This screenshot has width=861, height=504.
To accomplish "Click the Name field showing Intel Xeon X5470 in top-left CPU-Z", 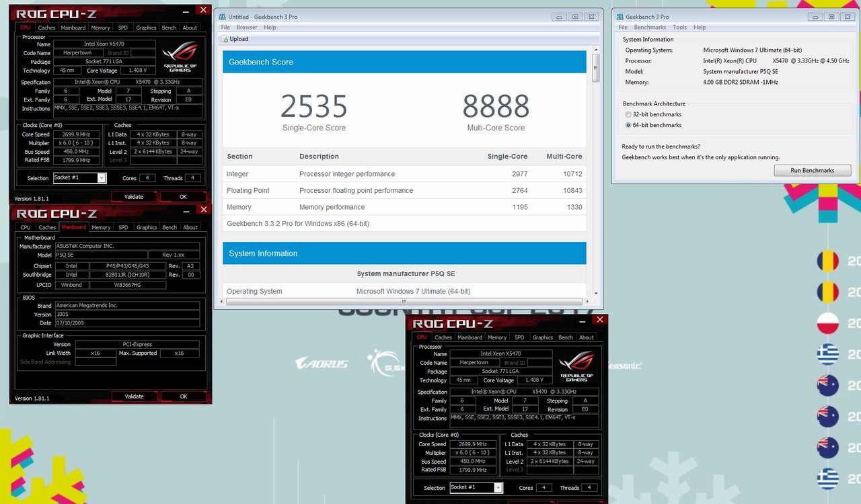I will tap(105, 44).
